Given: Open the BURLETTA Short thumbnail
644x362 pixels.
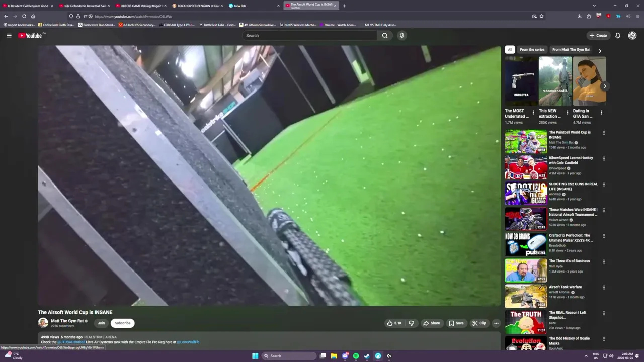Looking at the screenshot, I should click(521, 81).
